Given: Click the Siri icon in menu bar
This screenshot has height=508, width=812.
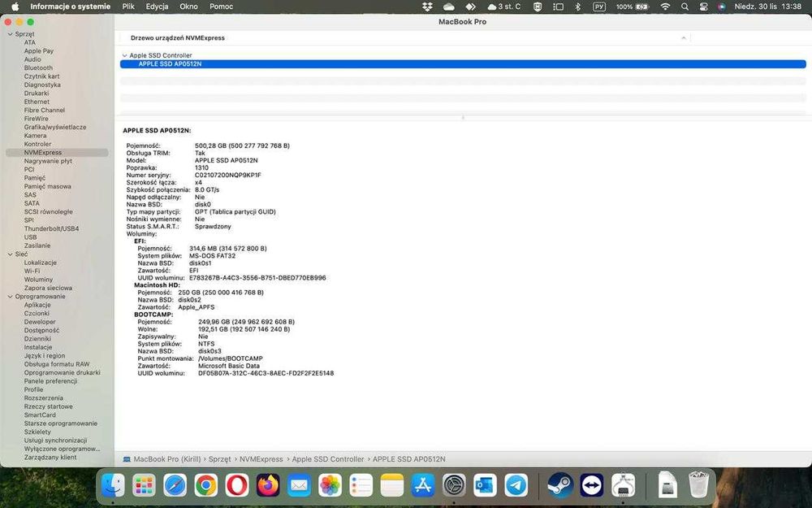Looking at the screenshot, I should pos(721,7).
